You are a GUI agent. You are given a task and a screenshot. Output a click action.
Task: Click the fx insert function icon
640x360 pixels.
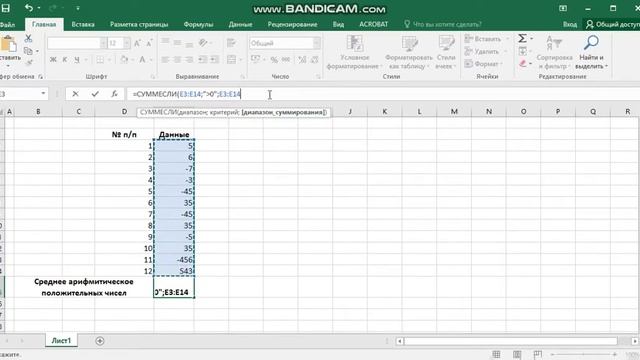point(115,94)
